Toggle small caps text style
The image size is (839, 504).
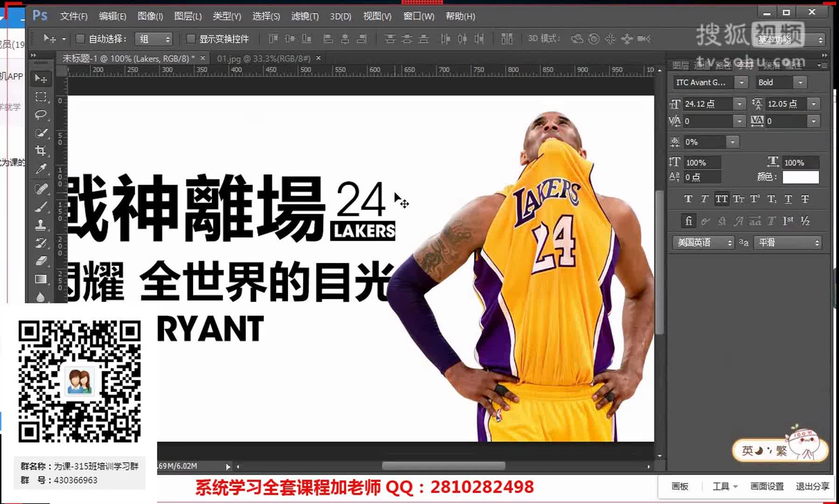coord(738,199)
